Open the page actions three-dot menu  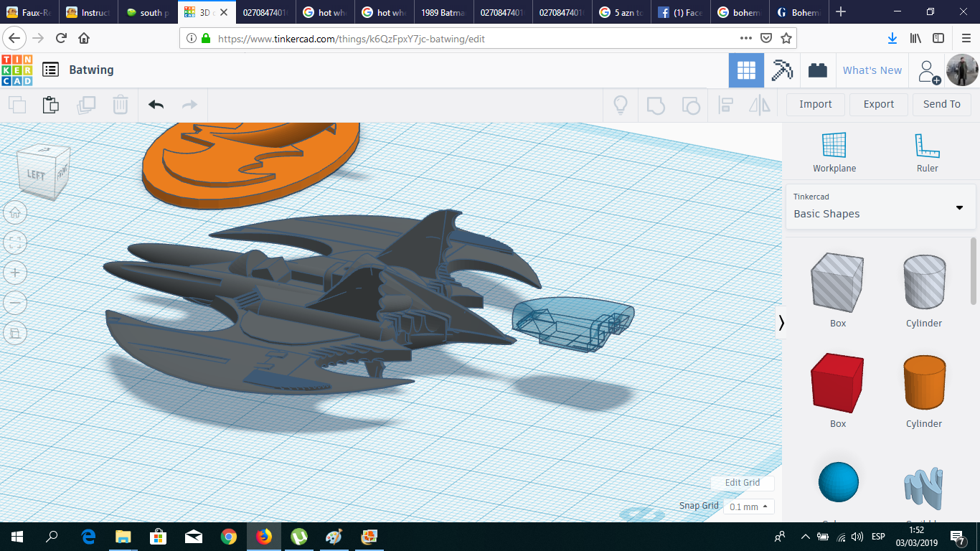(746, 39)
